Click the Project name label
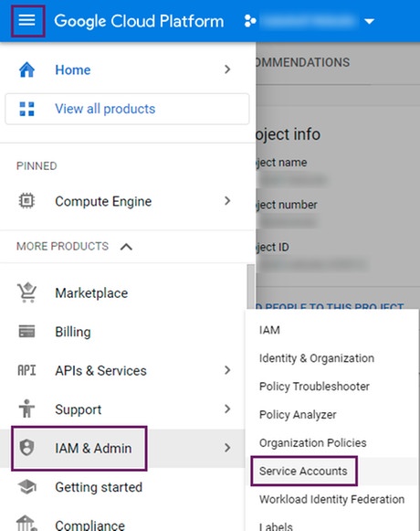Screen dimensions: 420x531 click(x=281, y=163)
